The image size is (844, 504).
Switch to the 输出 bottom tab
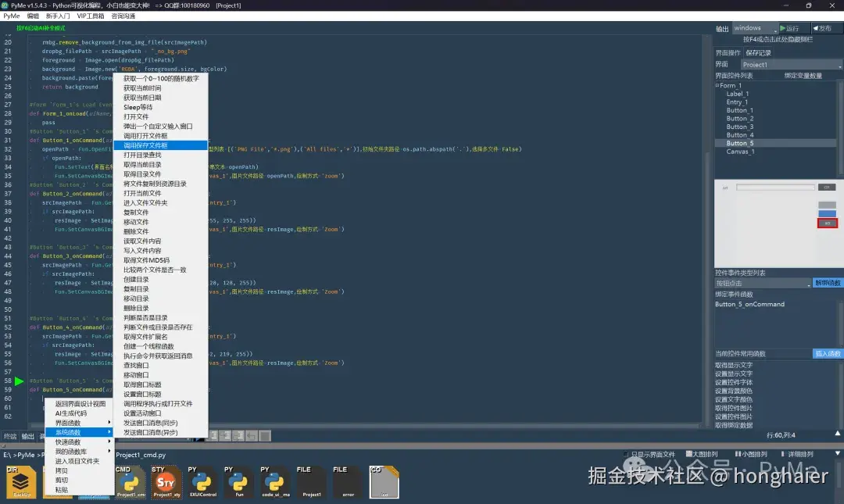point(28,436)
